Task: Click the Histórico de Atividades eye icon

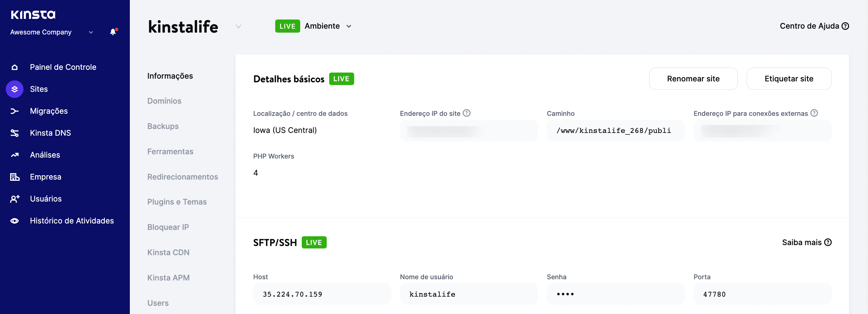Action: [15, 221]
